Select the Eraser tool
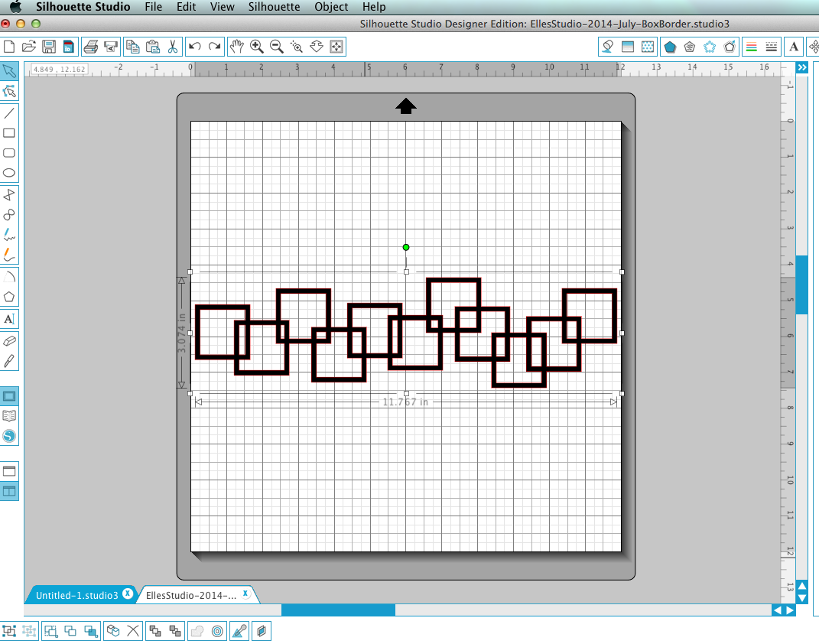This screenshot has height=644, width=819. pyautogui.click(x=9, y=341)
